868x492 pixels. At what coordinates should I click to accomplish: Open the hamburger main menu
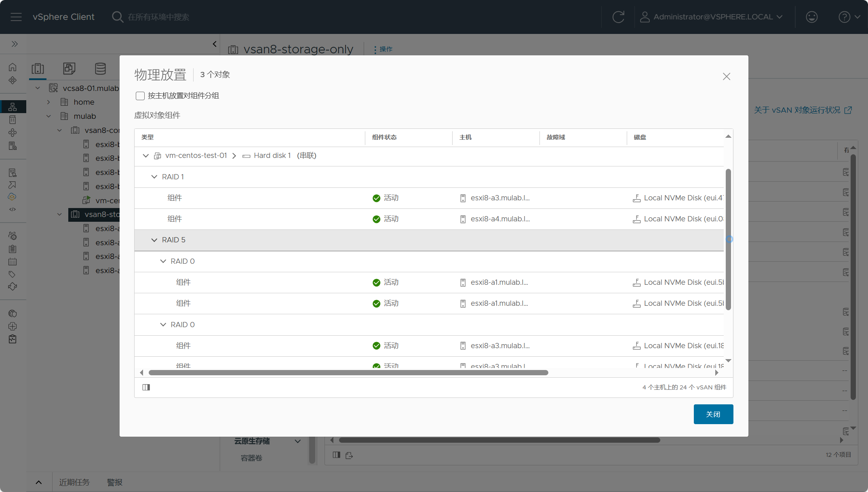16,17
